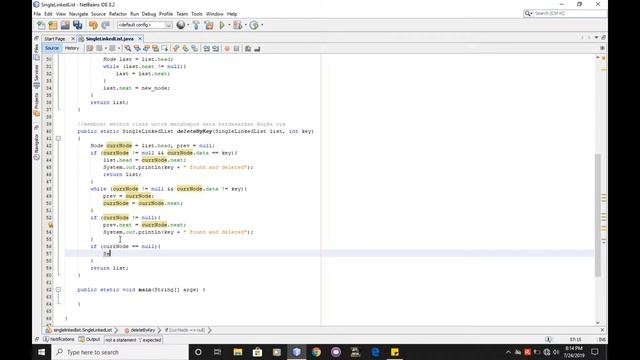This screenshot has height=360, width=640.
Task: Click the Start Macro Recording red icon
Action: (227, 49)
